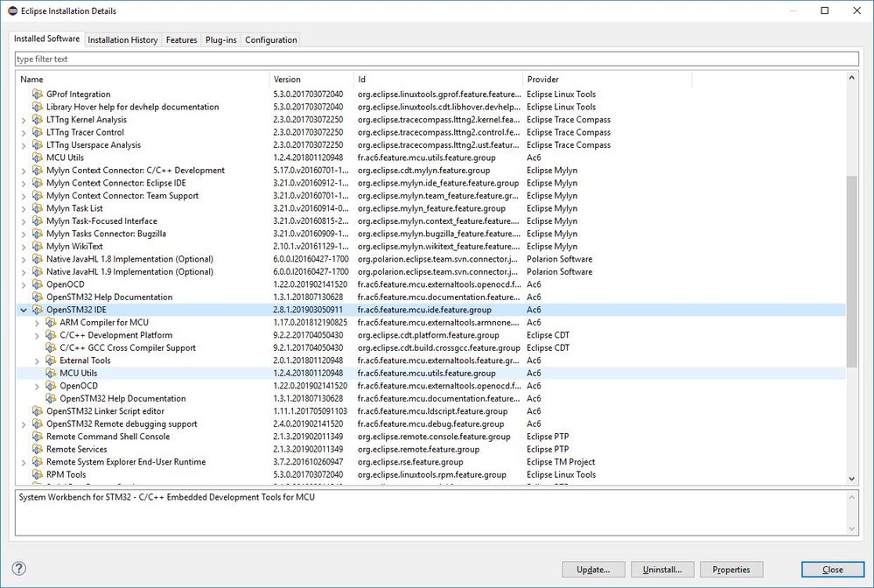Sort by the Version column header

(311, 79)
